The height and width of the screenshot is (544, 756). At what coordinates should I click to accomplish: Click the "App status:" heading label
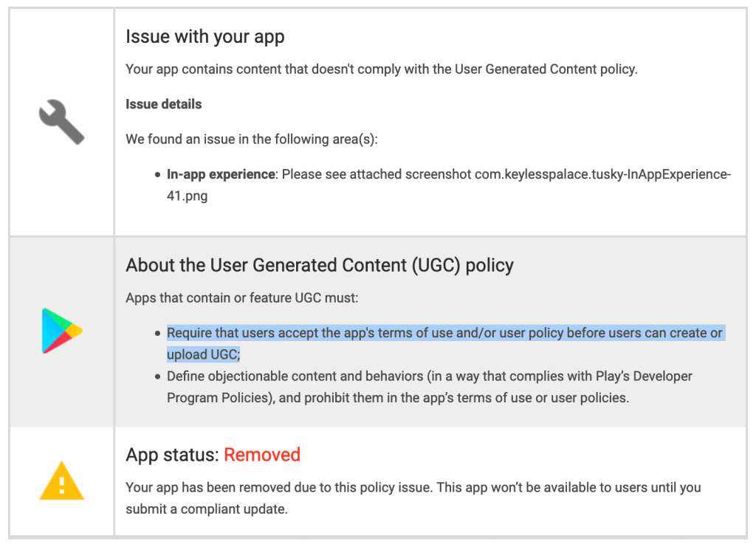pyautogui.click(x=173, y=455)
